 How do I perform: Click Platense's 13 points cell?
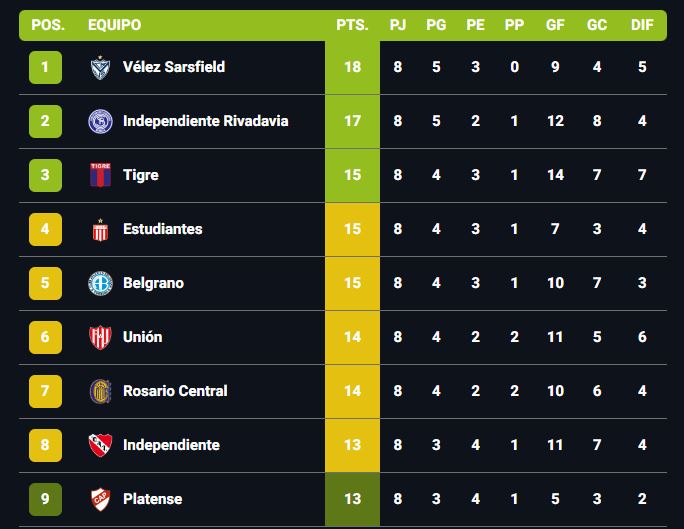(x=352, y=499)
